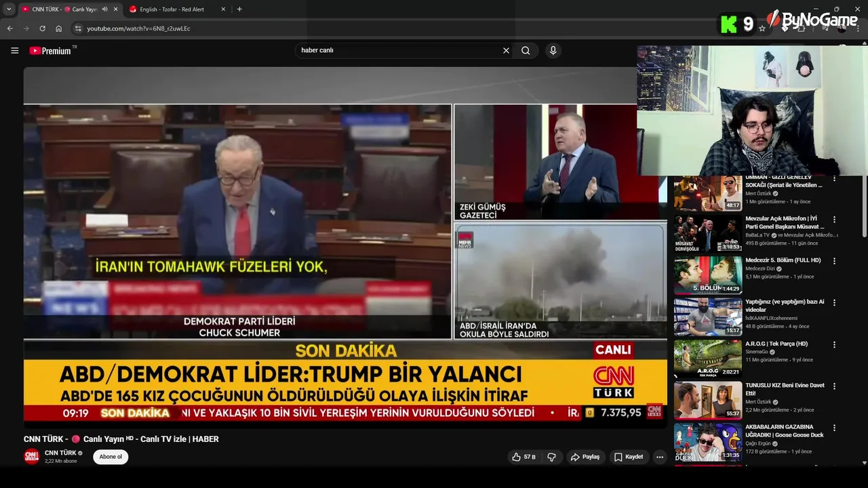Click the 2,22 Mn abone subscriber count
Screen dimensions: 868x488
pos(61,461)
